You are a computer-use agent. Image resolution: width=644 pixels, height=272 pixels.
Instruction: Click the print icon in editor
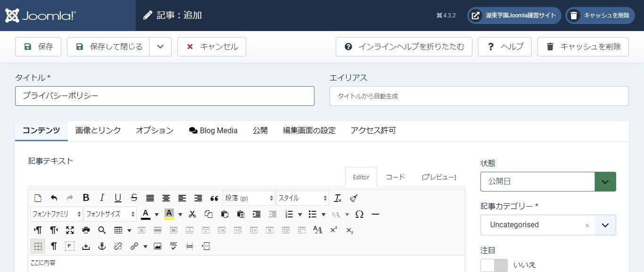click(x=86, y=230)
